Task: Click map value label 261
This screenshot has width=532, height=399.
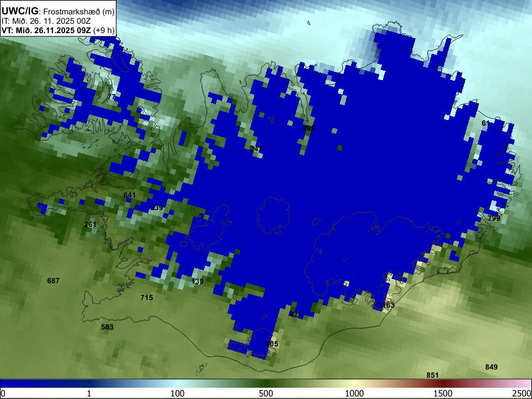Action: click(x=90, y=225)
